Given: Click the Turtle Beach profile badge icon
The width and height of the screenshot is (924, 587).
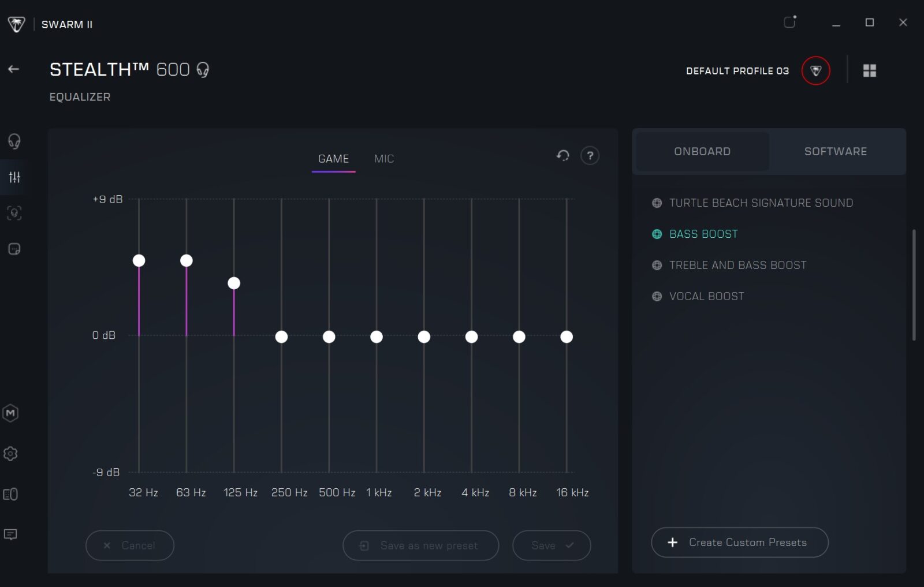Looking at the screenshot, I should tap(815, 70).
